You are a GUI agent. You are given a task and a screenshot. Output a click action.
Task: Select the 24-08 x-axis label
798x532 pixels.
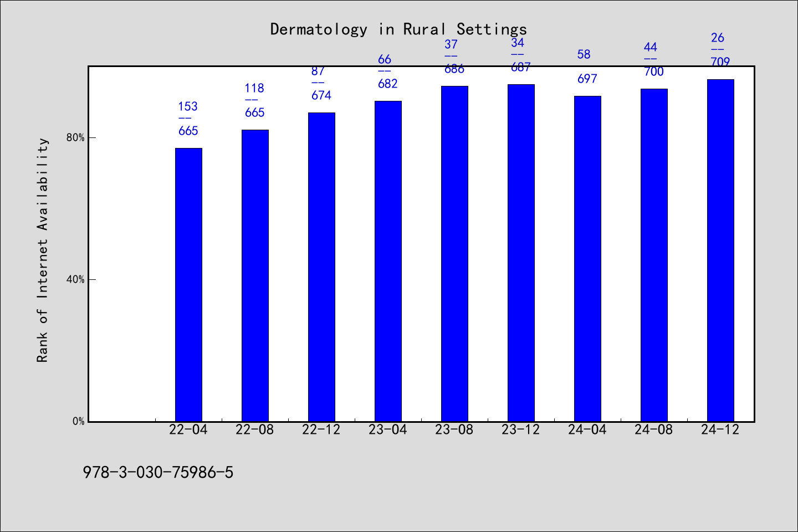[654, 430]
